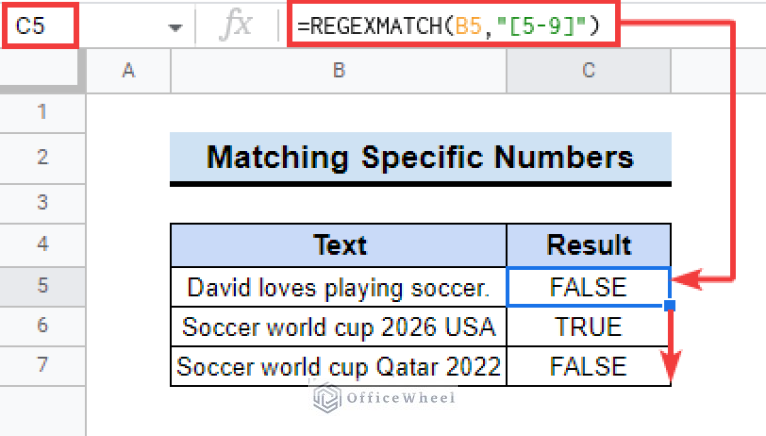Open the Name Box dropdown arrow

[175, 27]
